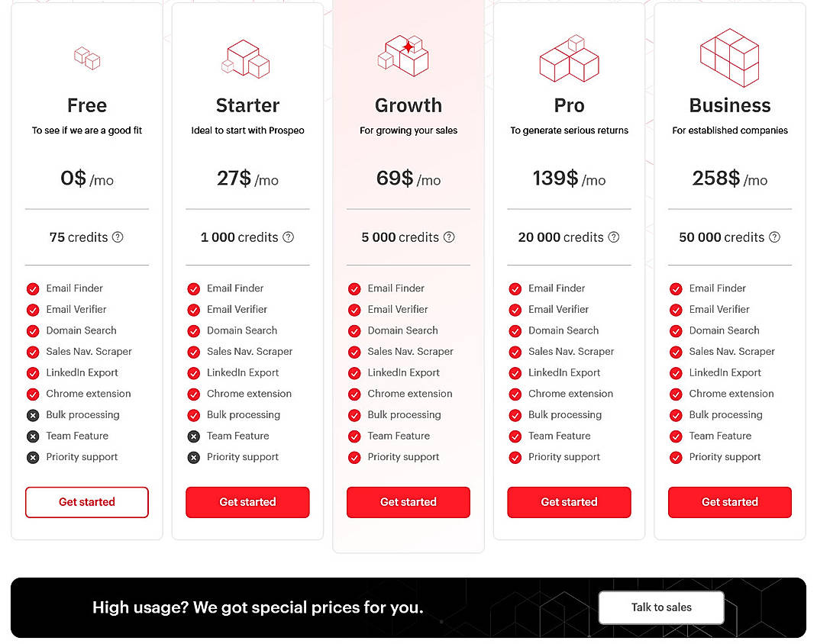Click Email Finder checkmark on Free plan
Image resolution: width=817 pixels, height=644 pixels.
(33, 288)
